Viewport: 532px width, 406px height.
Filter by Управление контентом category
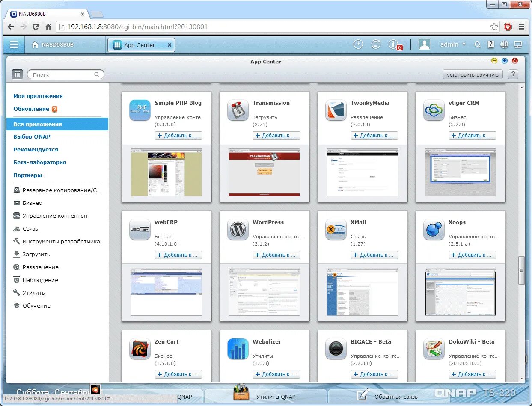coord(50,216)
